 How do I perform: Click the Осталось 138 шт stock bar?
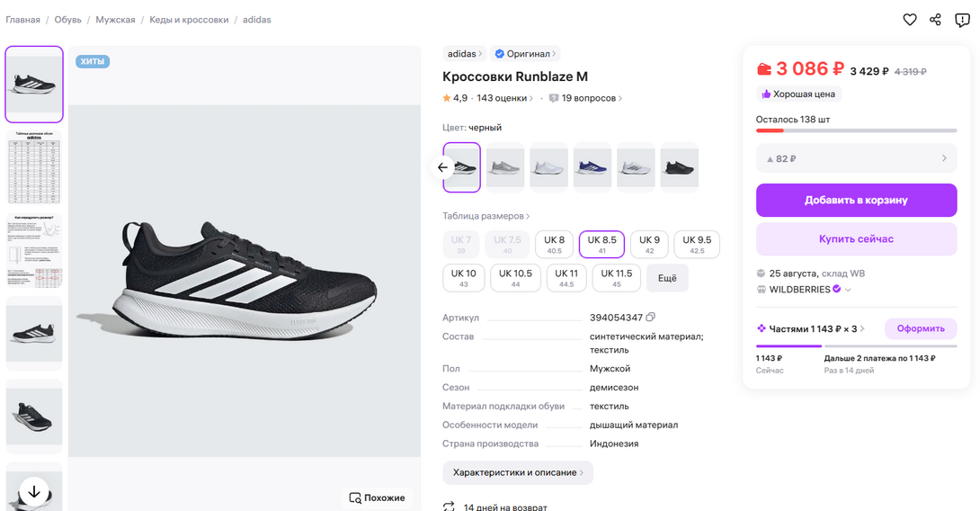point(856,130)
